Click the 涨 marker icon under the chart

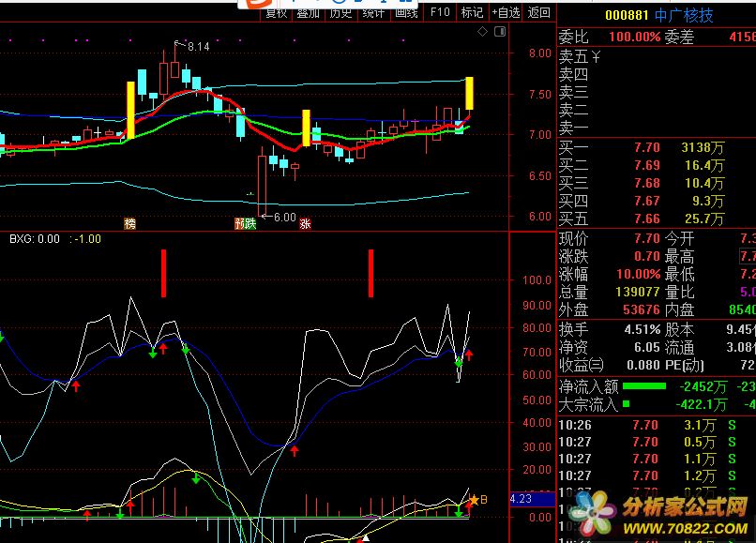pos(305,223)
